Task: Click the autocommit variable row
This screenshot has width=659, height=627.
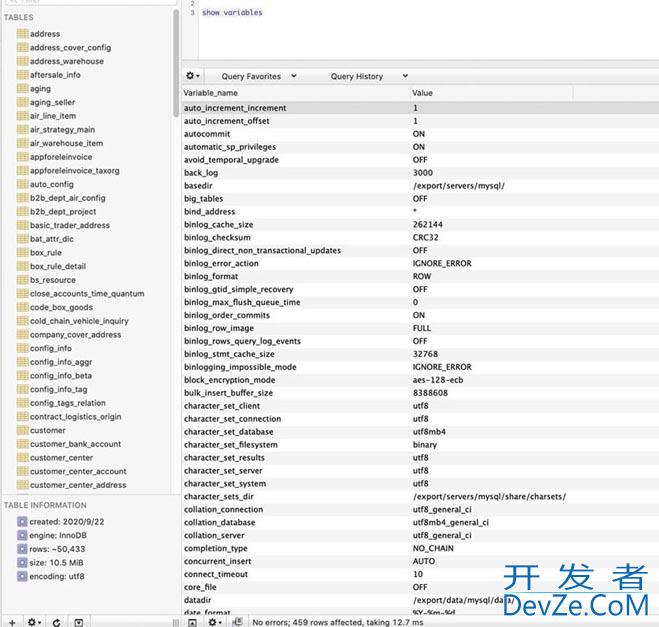Action: [421, 134]
